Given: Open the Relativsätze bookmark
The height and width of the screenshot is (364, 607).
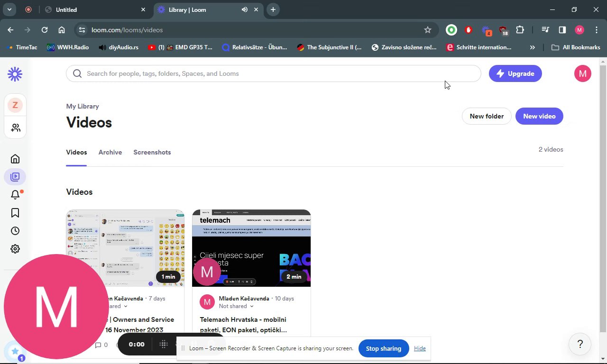Looking at the screenshot, I should coord(255,47).
